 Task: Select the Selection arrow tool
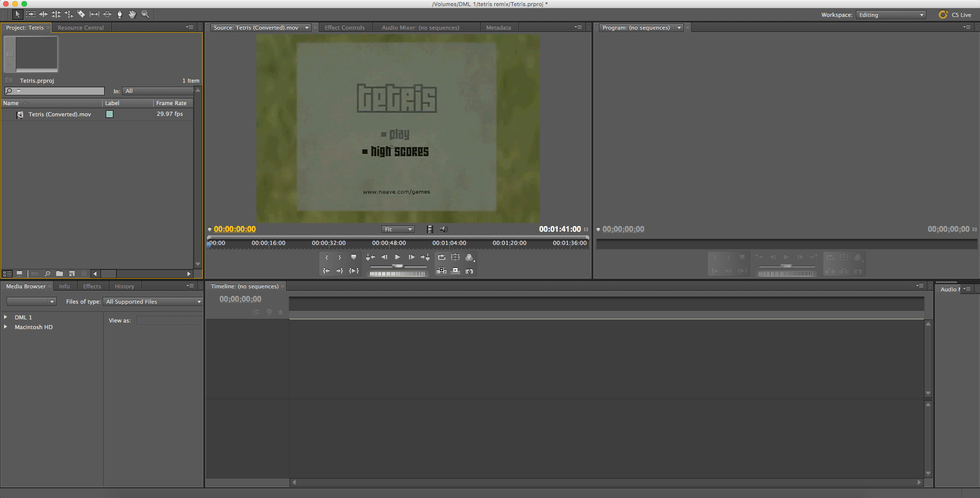[17, 14]
